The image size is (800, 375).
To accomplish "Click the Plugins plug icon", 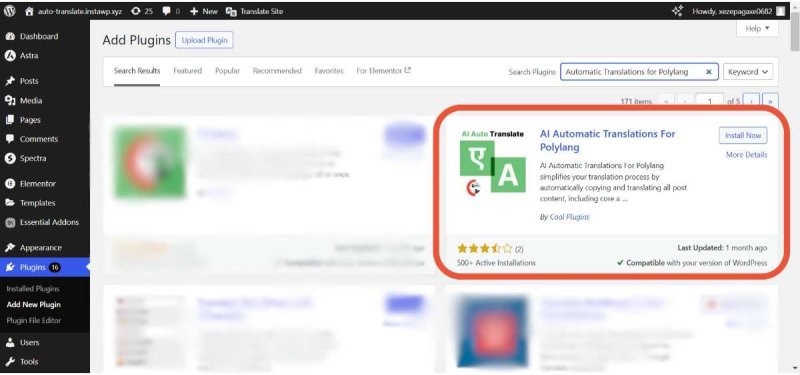I will pos(10,267).
